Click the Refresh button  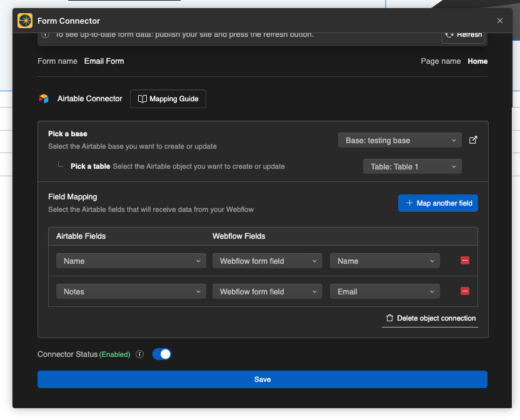(463, 36)
